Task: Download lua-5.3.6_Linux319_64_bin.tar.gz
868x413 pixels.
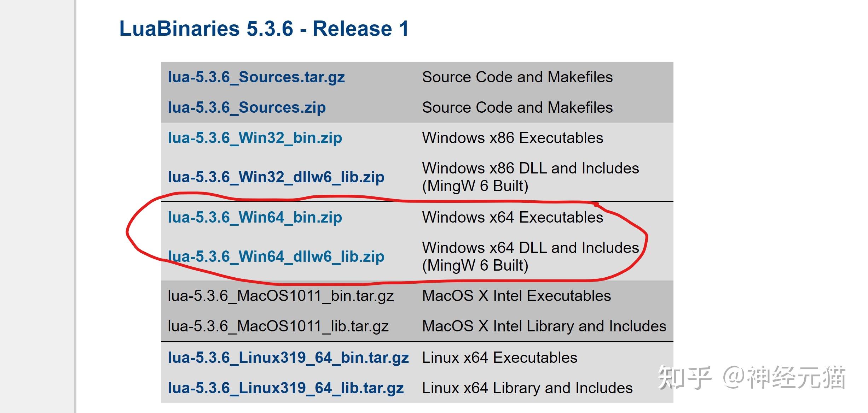Action: (288, 358)
